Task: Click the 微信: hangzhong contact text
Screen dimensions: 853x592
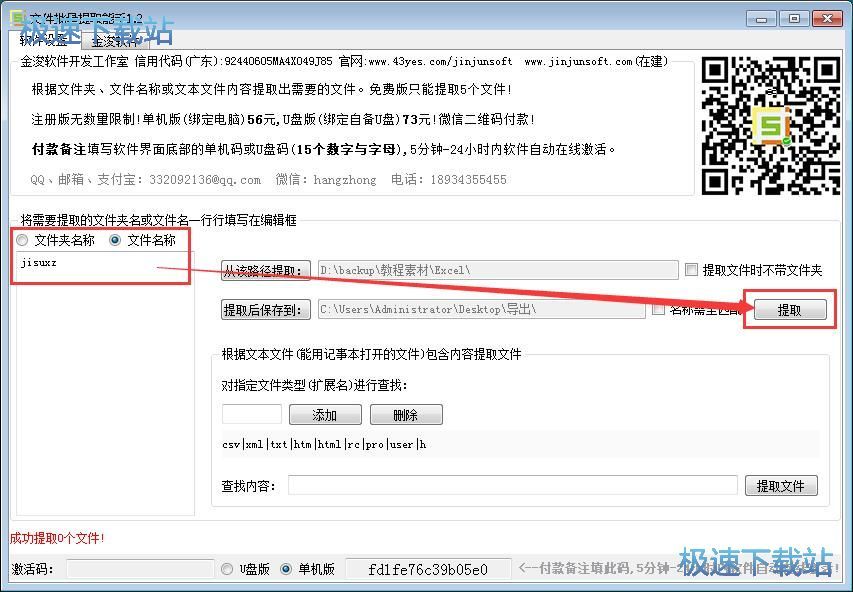Action: click(x=326, y=180)
